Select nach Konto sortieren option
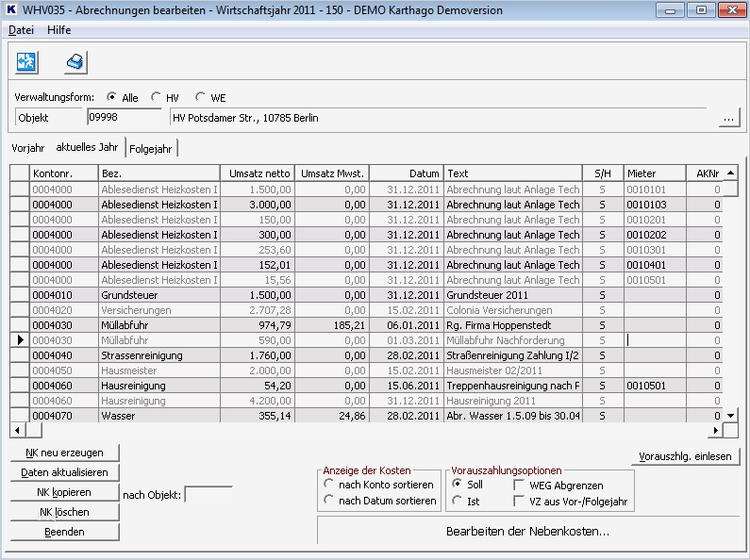 point(329,485)
